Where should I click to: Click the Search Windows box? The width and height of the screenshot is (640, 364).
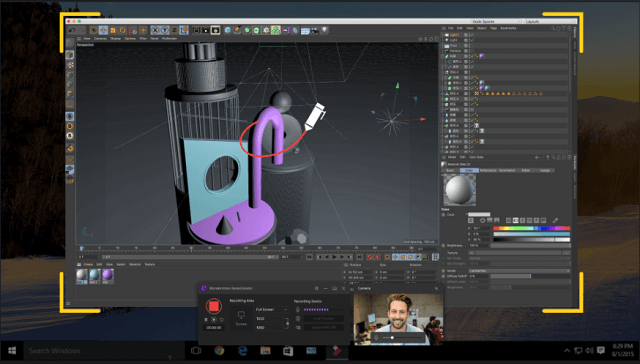coord(104,351)
